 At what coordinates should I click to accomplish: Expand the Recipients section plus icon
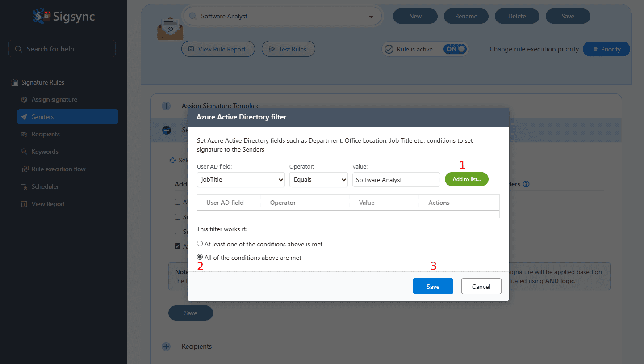[x=166, y=347]
